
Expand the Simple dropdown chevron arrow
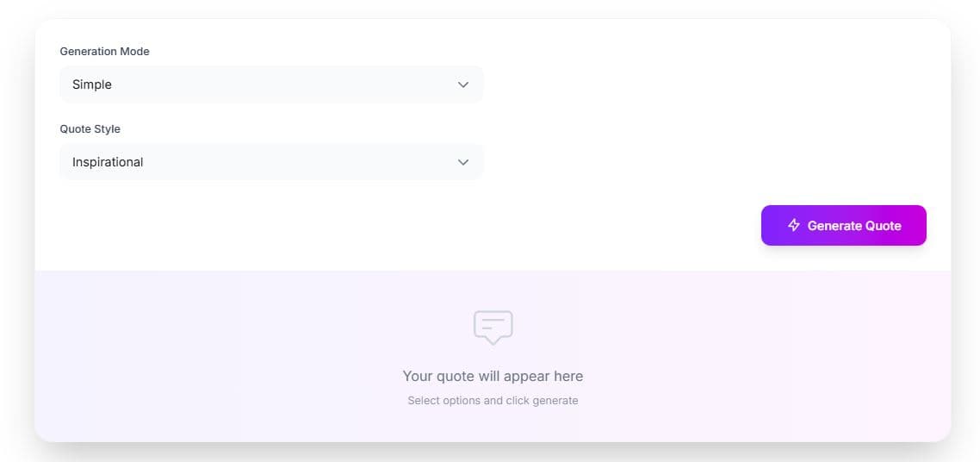click(463, 84)
